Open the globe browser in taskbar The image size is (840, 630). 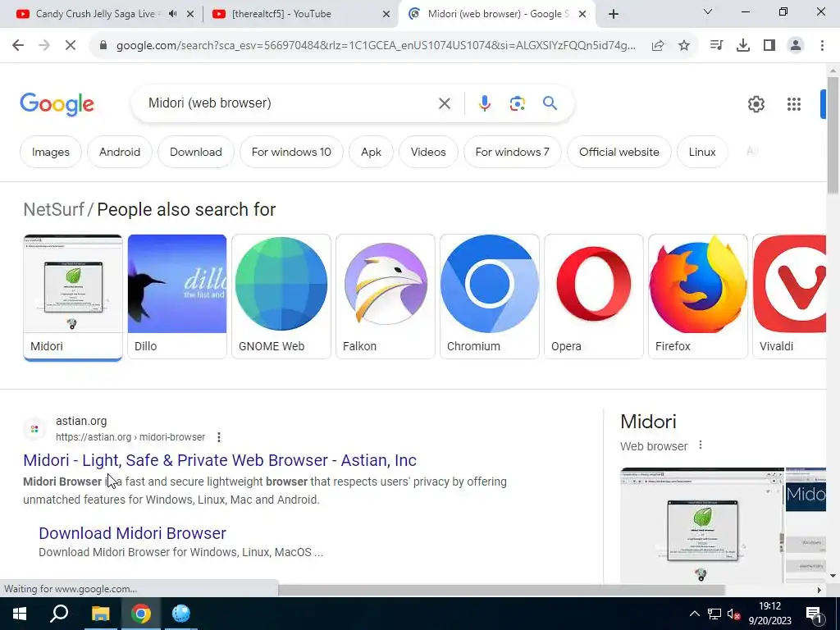[x=181, y=614]
